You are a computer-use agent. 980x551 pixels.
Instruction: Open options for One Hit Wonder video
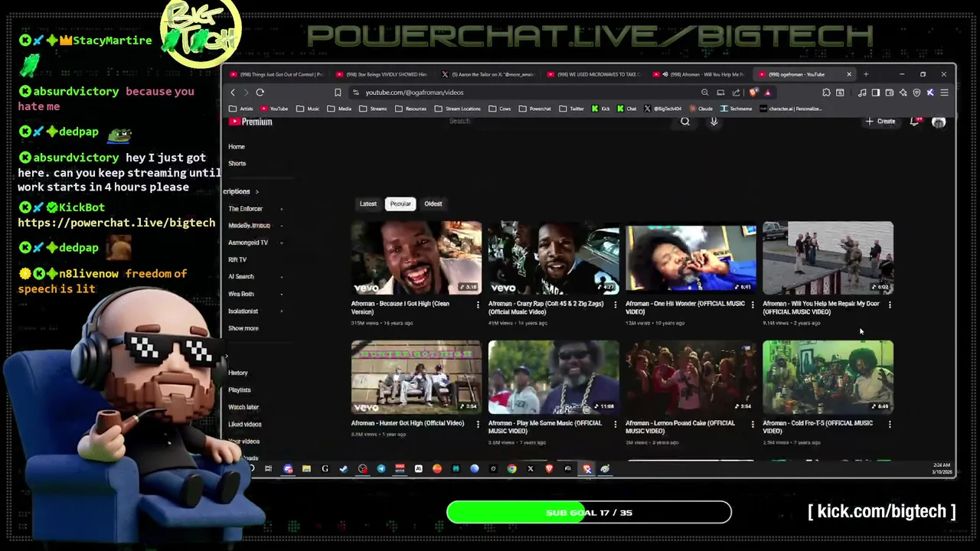click(x=752, y=305)
